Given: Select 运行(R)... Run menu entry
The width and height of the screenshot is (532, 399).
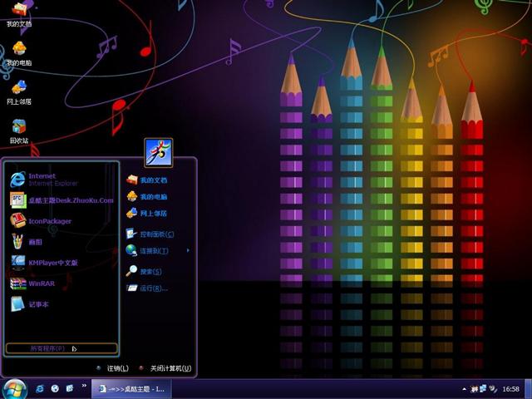Looking at the screenshot, I should click(x=153, y=288).
